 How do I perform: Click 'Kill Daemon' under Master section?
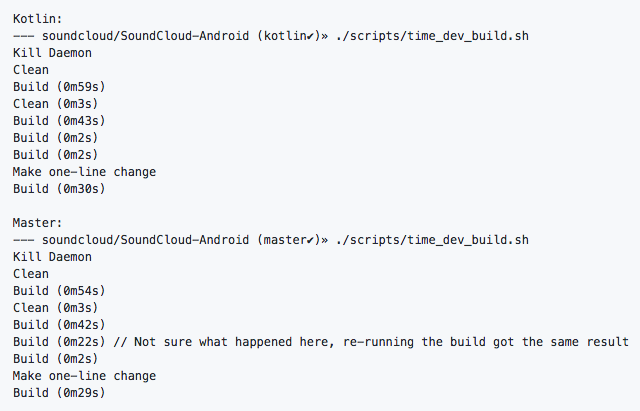(52, 257)
